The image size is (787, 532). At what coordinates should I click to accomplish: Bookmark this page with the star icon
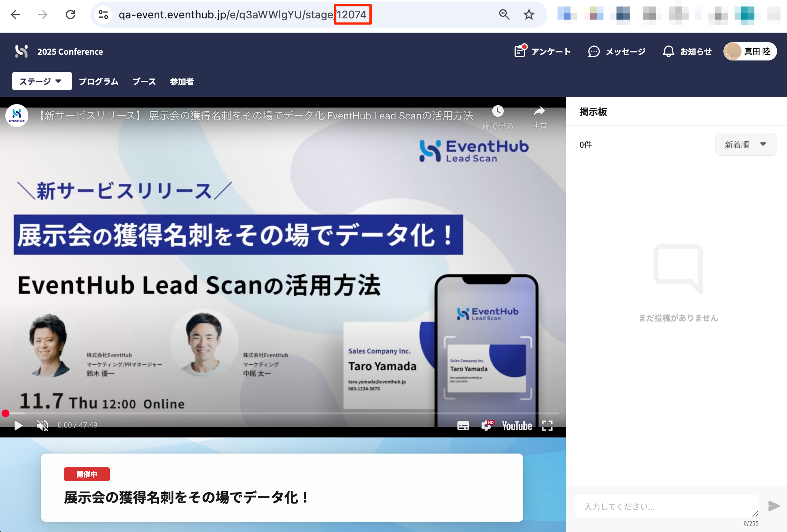tap(529, 15)
